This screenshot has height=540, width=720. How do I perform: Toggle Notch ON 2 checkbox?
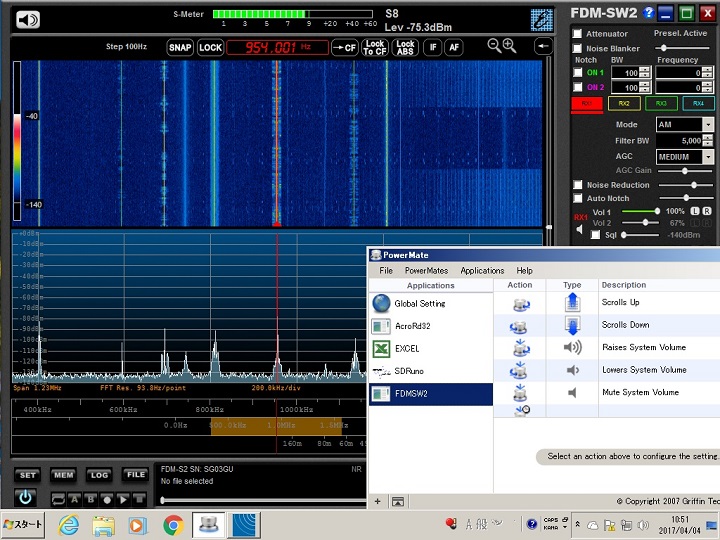click(578, 87)
